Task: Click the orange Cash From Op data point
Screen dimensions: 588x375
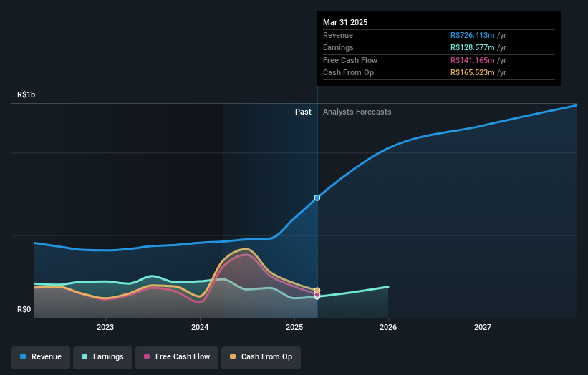Action: (x=317, y=291)
